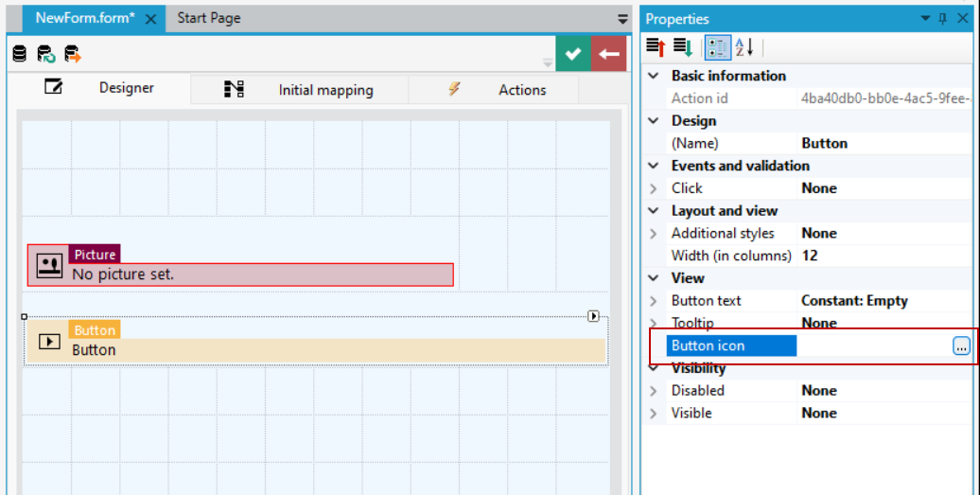Click the database icon in form toolbar
980x495 pixels.
pos(19,54)
